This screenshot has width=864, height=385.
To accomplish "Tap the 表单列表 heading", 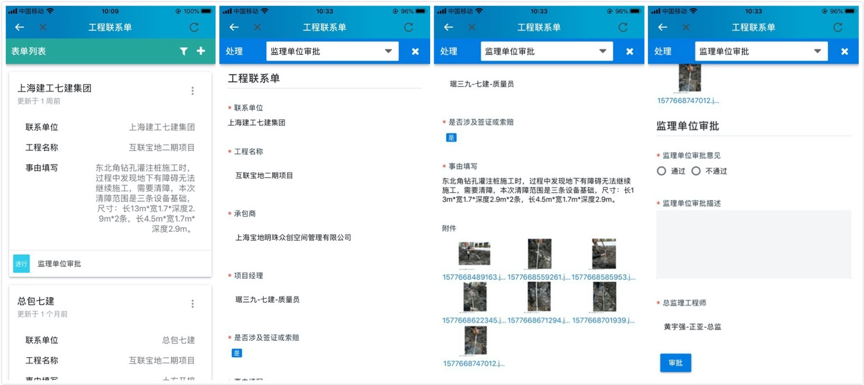I will [x=29, y=51].
